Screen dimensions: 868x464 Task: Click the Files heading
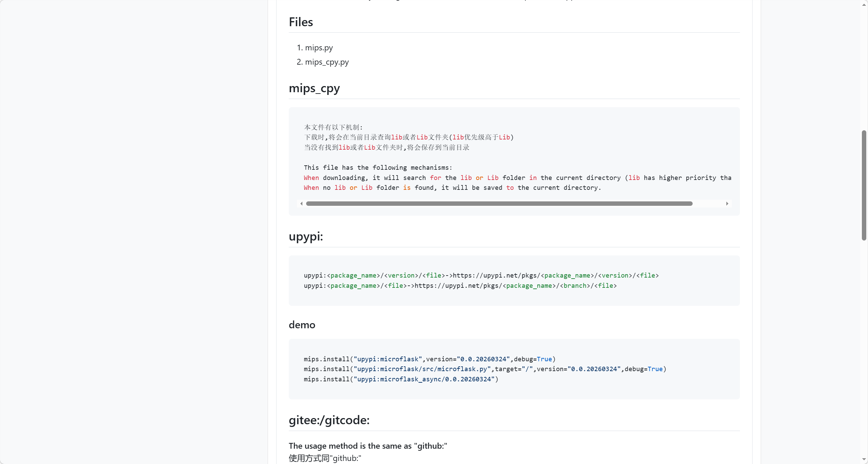click(301, 22)
